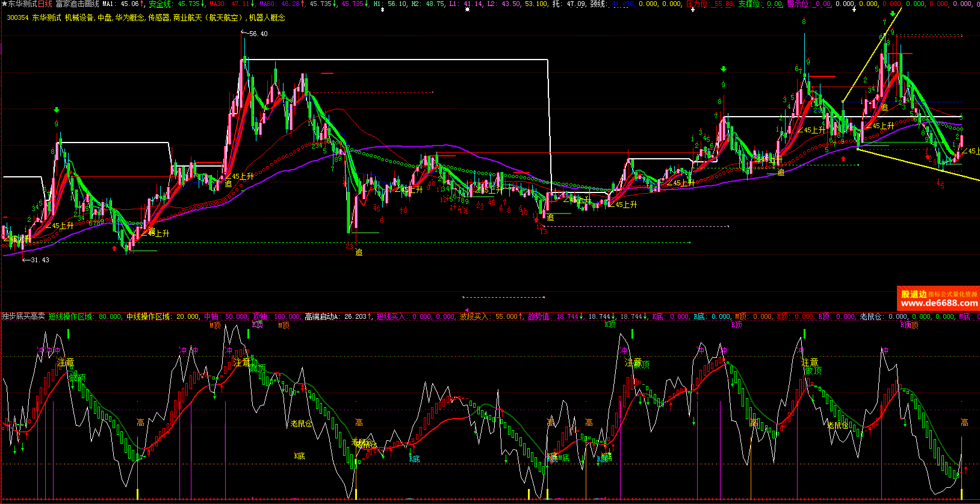
Task: Click the star icon before 东华测试 title
Action: (4, 4)
